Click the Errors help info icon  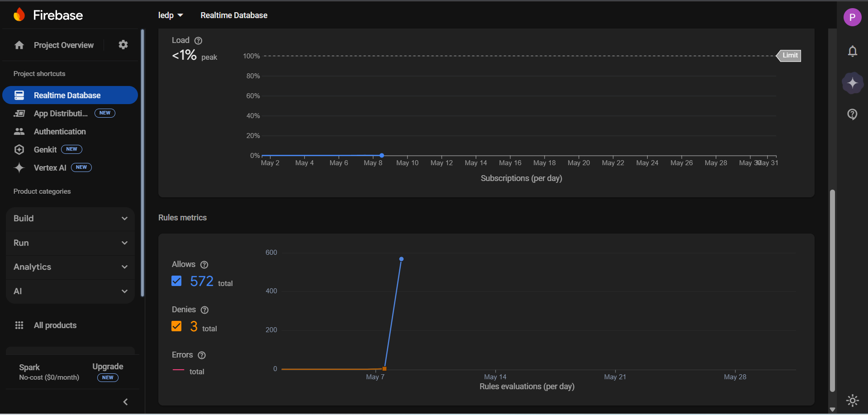tap(202, 355)
